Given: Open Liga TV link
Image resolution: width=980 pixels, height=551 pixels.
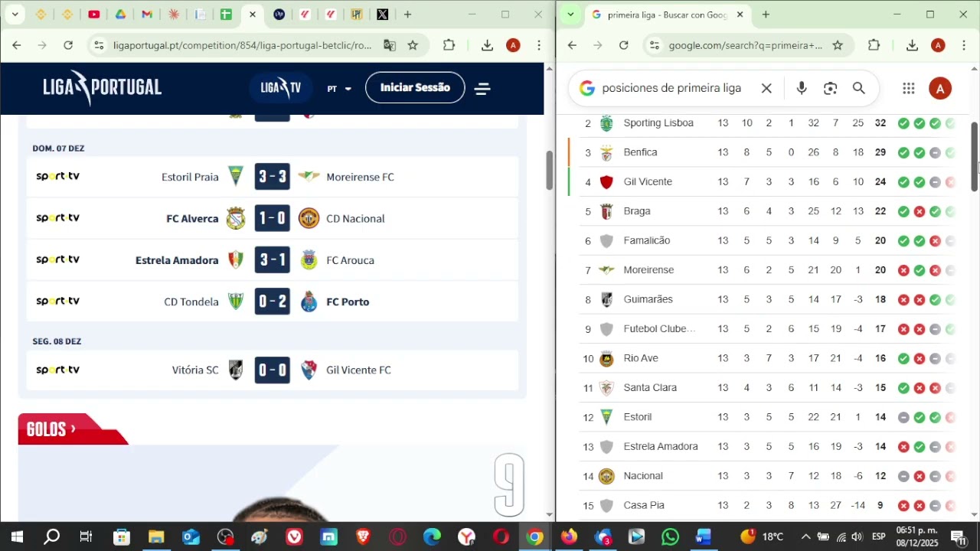Looking at the screenshot, I should pyautogui.click(x=281, y=88).
